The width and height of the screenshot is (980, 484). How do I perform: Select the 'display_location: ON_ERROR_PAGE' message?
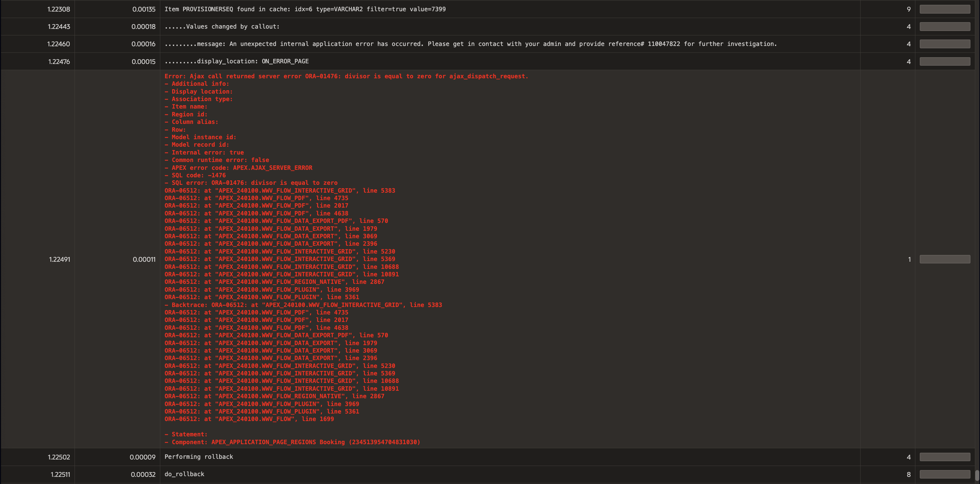pyautogui.click(x=236, y=61)
